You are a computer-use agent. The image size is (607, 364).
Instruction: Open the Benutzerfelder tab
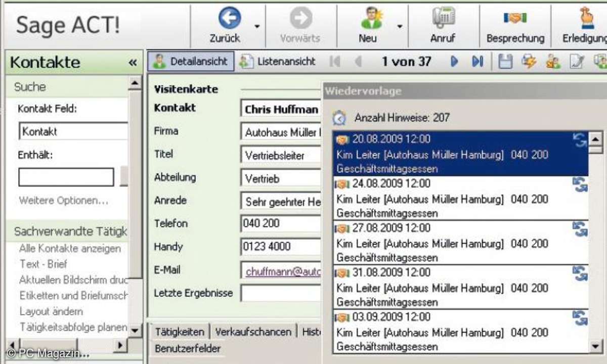click(188, 348)
